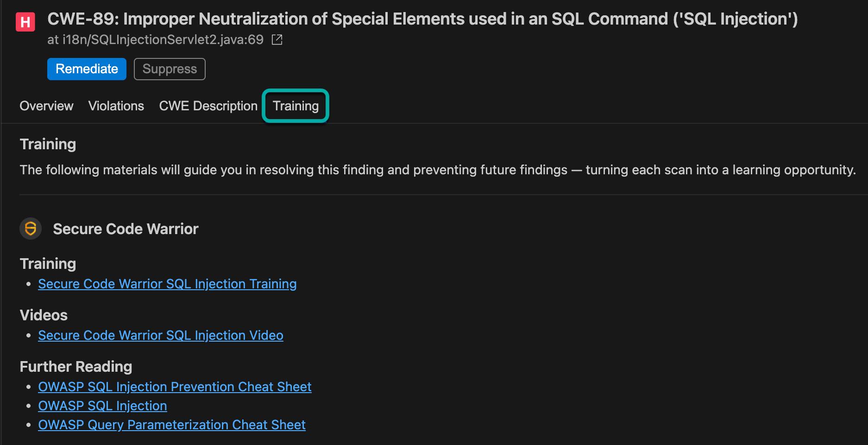
Task: Click the CWE-89 finding title
Action: click(x=422, y=19)
